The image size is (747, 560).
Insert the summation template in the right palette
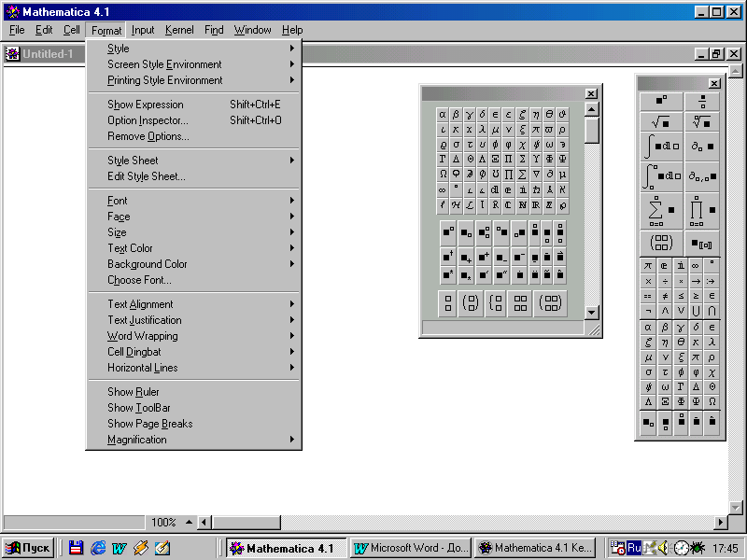tap(661, 211)
